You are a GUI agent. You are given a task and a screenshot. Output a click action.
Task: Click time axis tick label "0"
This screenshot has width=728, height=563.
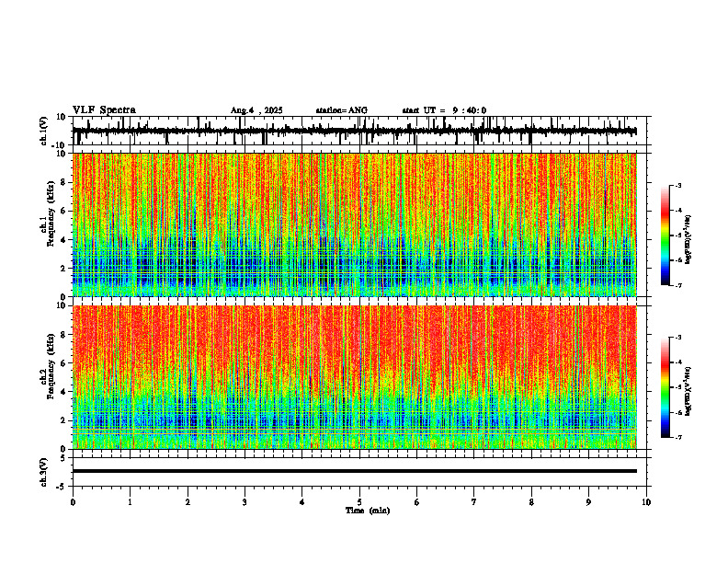coord(73,502)
